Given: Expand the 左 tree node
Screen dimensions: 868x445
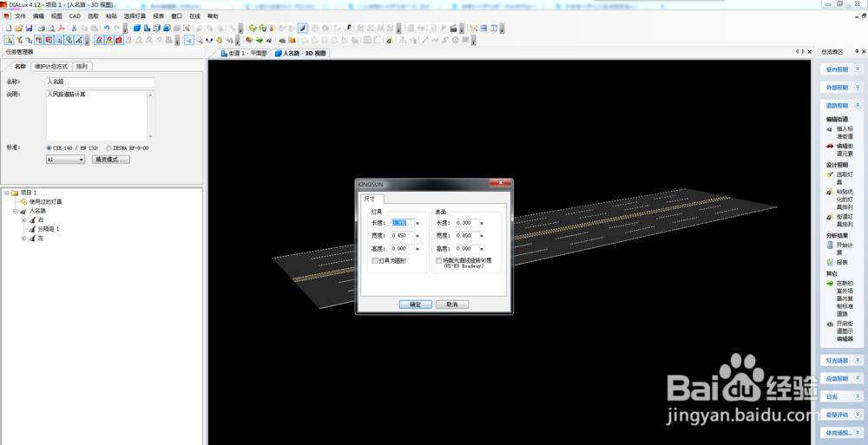Looking at the screenshot, I should coord(23,238).
